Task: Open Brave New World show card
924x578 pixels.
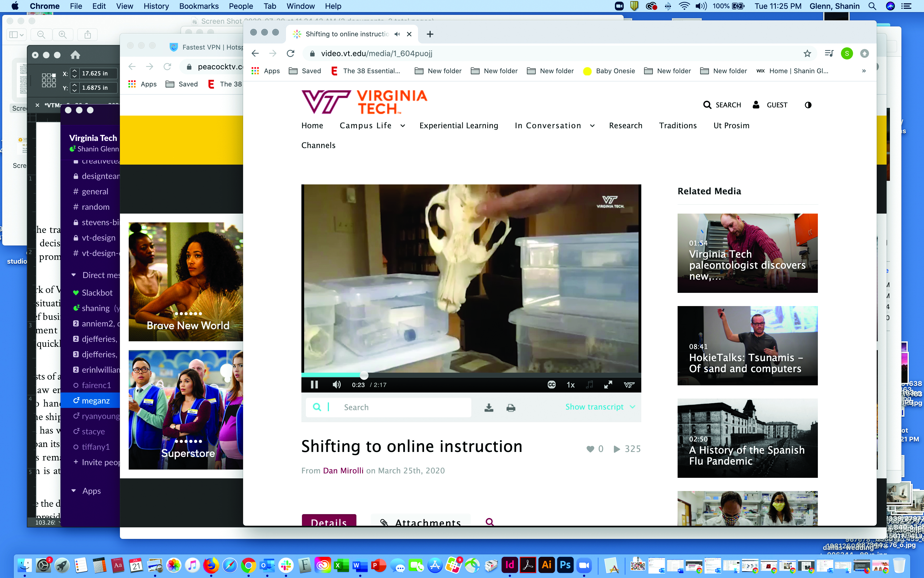Action: [186, 282]
